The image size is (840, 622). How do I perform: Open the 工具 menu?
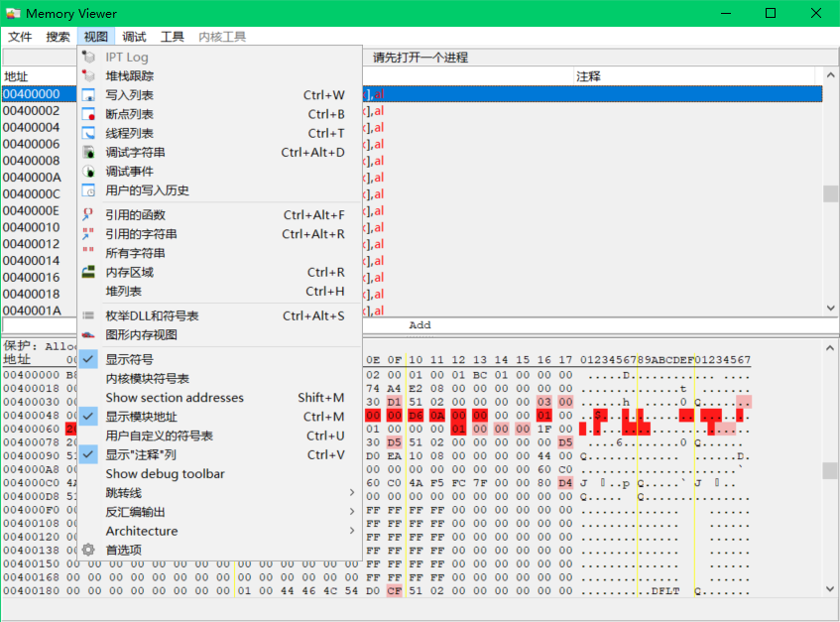pos(172,37)
